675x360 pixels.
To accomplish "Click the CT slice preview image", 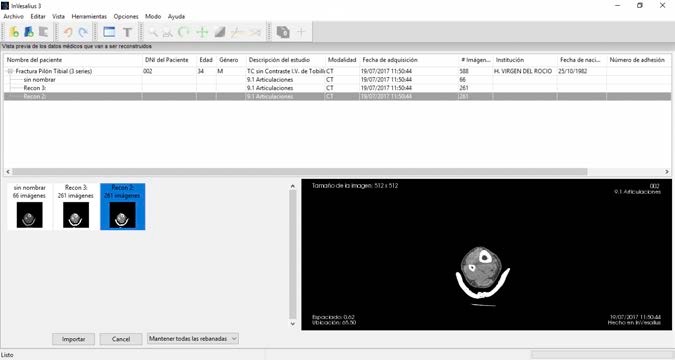I will (486, 254).
